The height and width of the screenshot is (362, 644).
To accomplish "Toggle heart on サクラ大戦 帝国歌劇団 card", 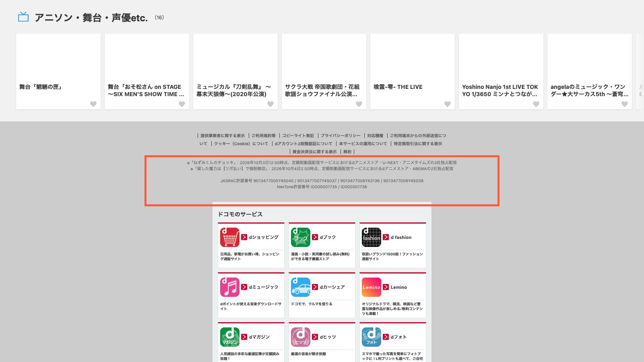I will tap(359, 104).
